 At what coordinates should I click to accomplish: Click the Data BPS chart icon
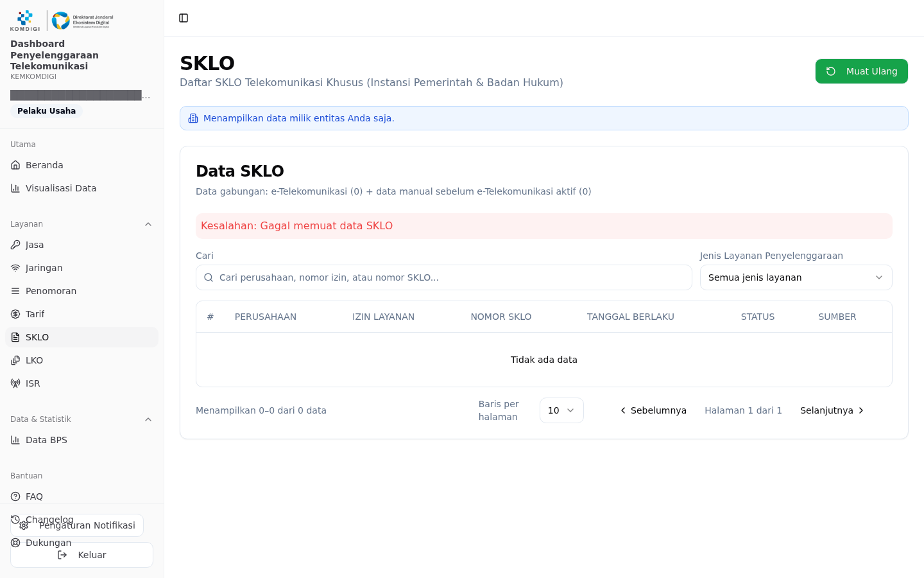point(15,440)
